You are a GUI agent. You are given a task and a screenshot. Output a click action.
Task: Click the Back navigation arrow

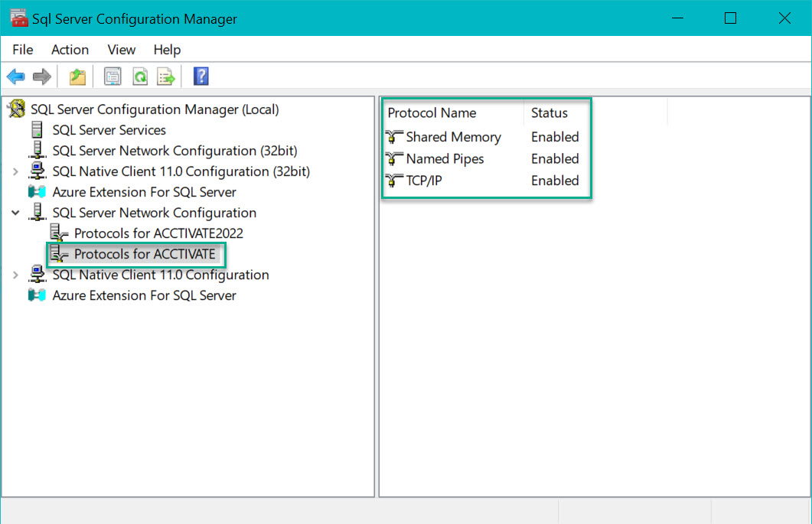[x=15, y=76]
